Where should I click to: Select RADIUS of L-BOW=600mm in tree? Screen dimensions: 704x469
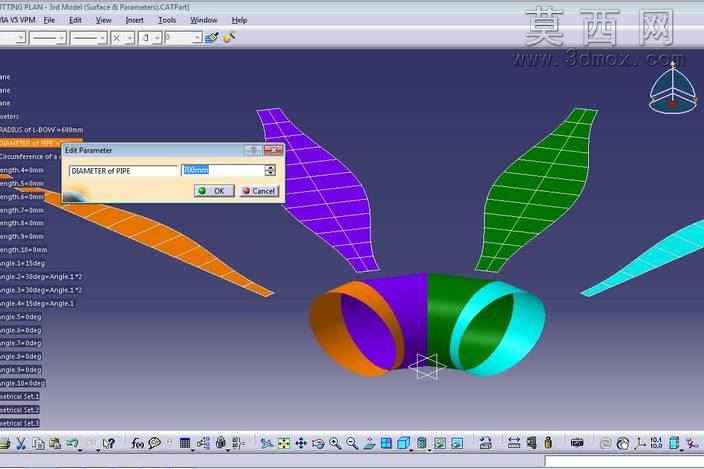[x=41, y=130]
